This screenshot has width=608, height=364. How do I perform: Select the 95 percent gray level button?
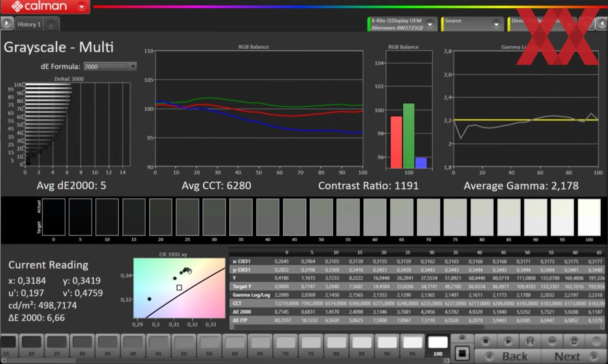[x=412, y=346]
